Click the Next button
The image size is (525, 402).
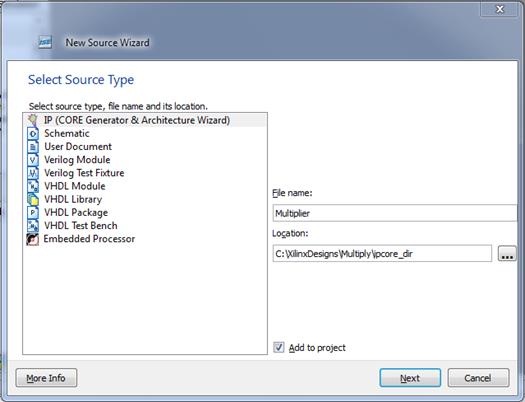[410, 378]
